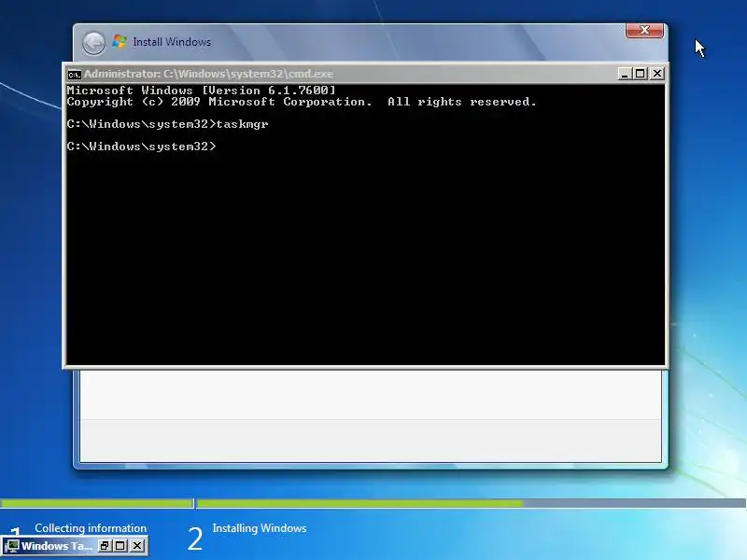Maximize the minimized Windows Task Manager window
Screen dimensions: 747x560
tap(120, 546)
